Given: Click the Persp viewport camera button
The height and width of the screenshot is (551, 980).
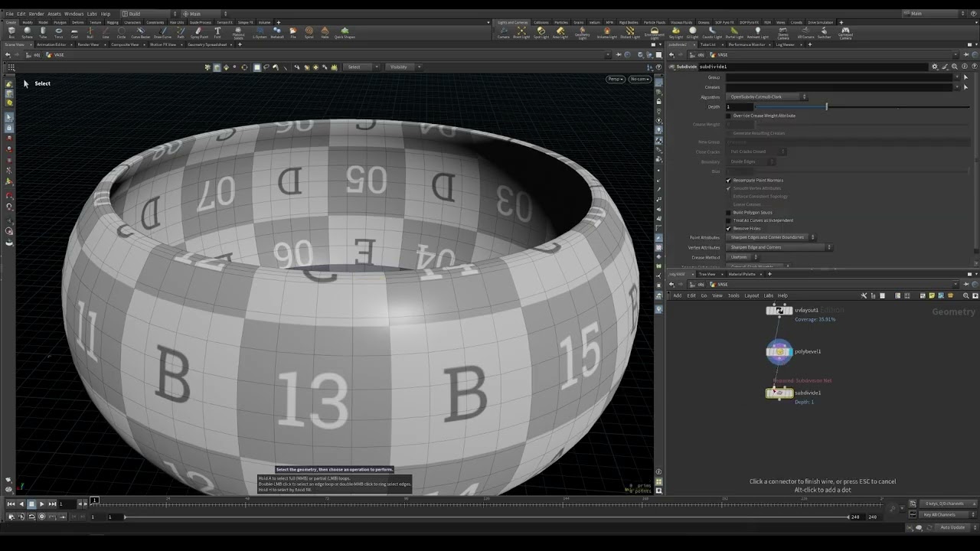Looking at the screenshot, I should (x=616, y=79).
